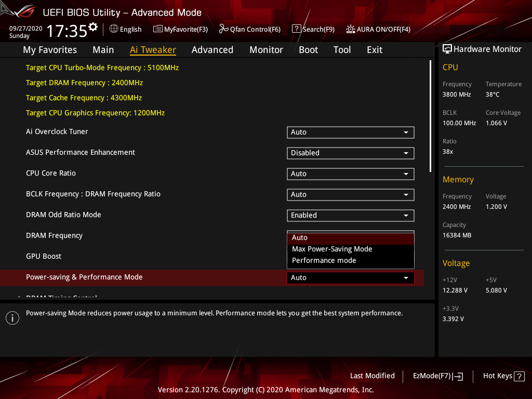This screenshot has width=532, height=399.
Task: Click the Memory heading in Hardware Monitor
Action: click(458, 179)
